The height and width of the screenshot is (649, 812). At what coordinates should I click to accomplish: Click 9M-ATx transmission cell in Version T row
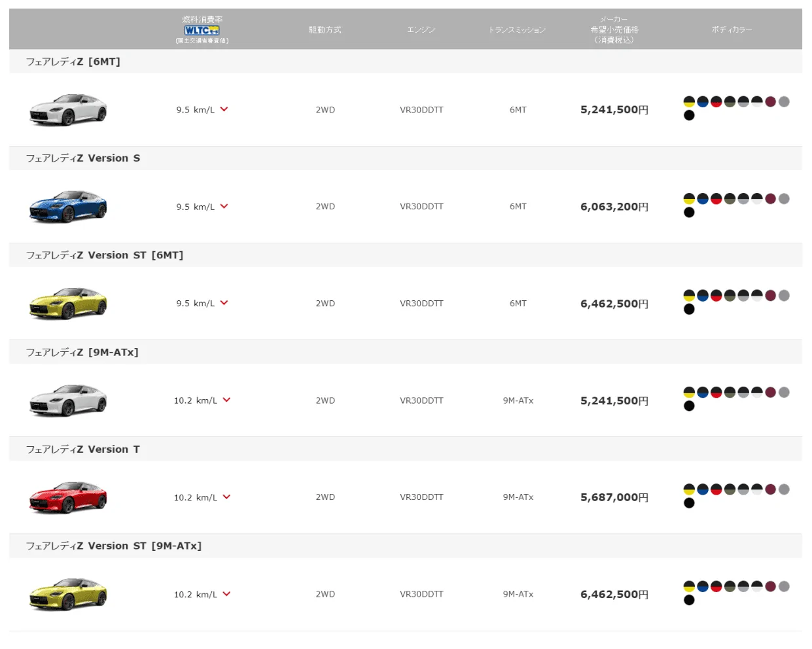coord(518,497)
